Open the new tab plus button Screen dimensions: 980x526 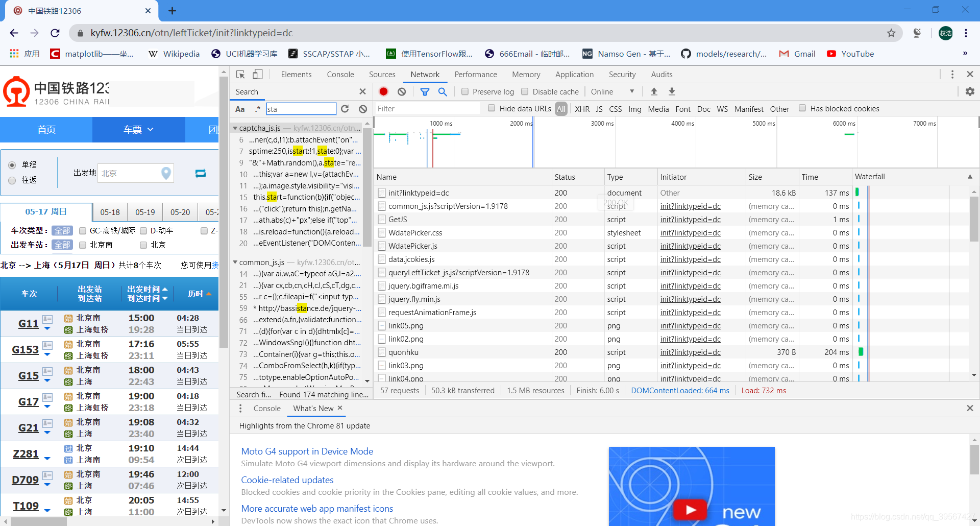[x=173, y=11]
